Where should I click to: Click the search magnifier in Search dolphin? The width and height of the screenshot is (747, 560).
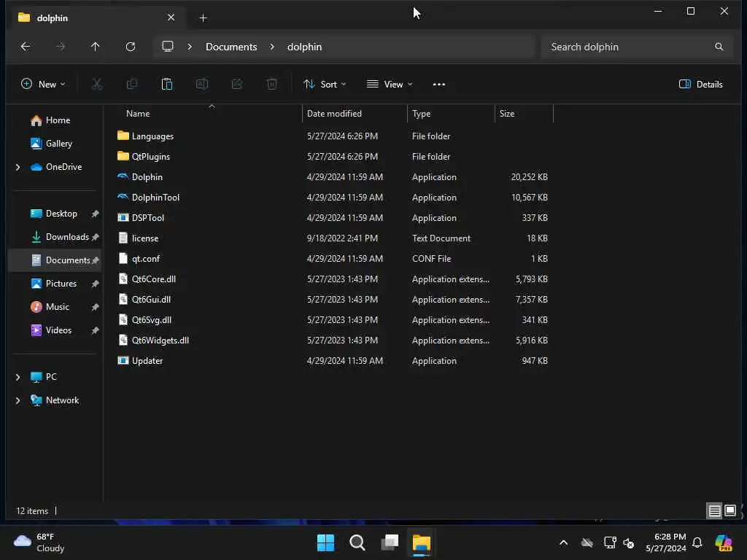[719, 47]
